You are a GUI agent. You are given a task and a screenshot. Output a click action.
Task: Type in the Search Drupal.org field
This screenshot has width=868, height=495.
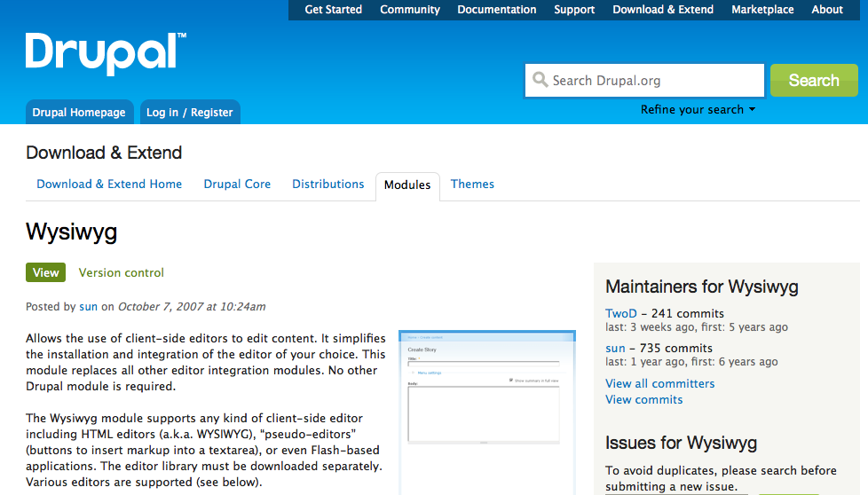[x=652, y=81]
